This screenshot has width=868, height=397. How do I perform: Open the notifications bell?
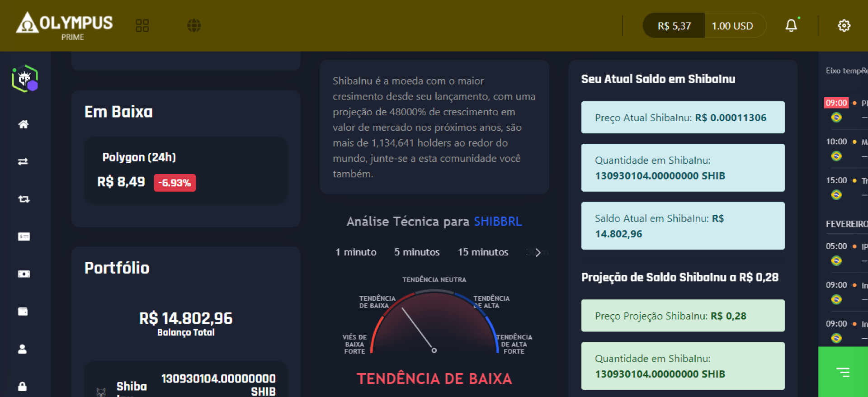tap(791, 26)
